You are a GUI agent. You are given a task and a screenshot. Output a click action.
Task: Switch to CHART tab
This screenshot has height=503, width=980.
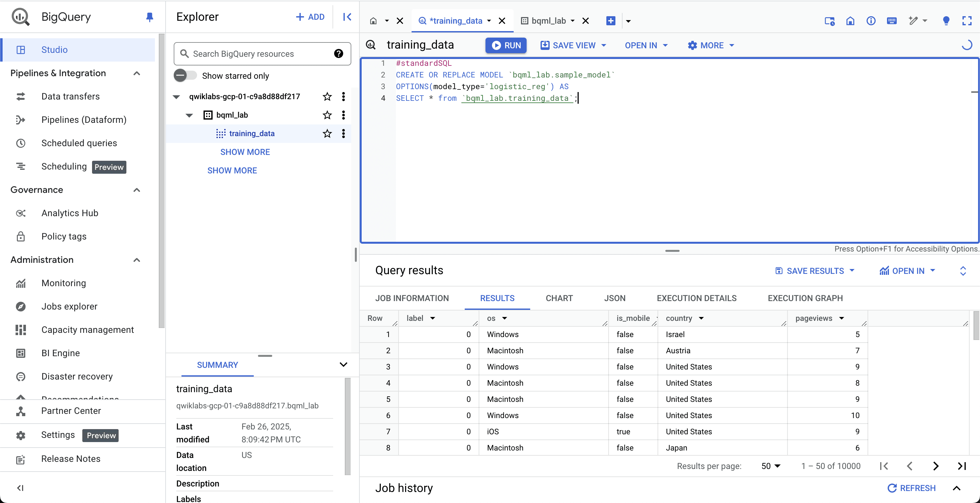pyautogui.click(x=559, y=298)
